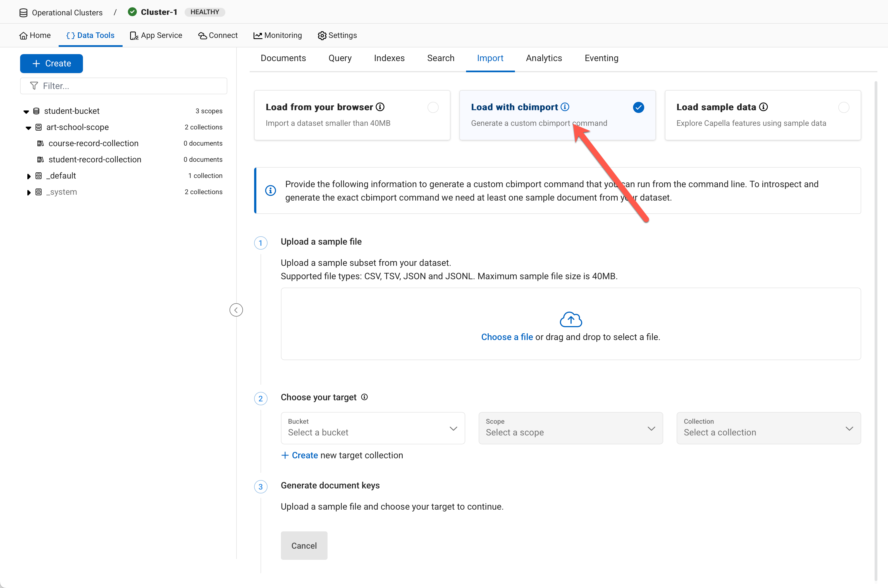The image size is (888, 588).
Task: Collapse the left sidebar with the chevron circle
Action: [236, 310]
